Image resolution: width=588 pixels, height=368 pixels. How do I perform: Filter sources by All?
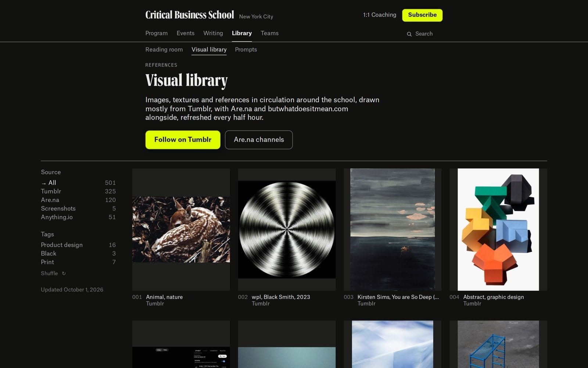78,183
